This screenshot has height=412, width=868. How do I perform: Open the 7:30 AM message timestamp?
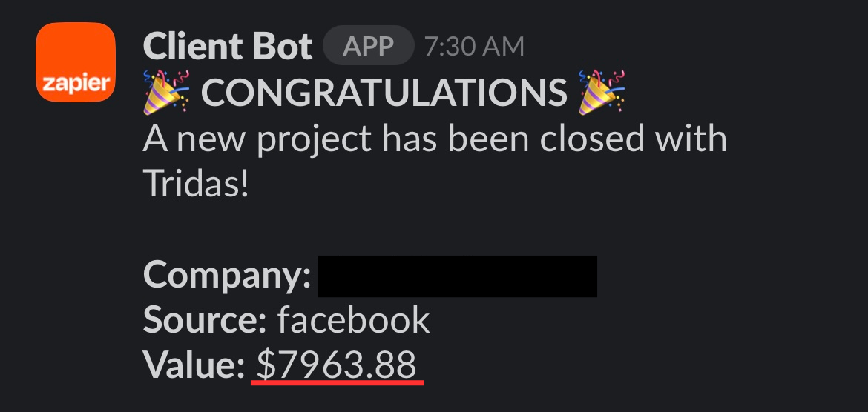pyautogui.click(x=474, y=47)
